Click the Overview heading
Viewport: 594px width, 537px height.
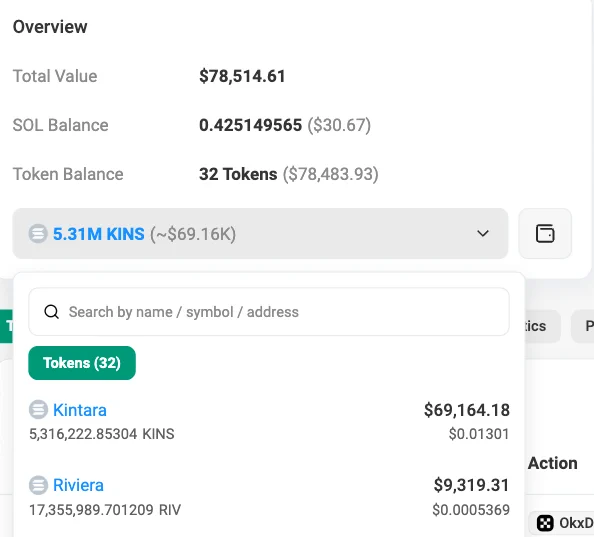click(50, 27)
